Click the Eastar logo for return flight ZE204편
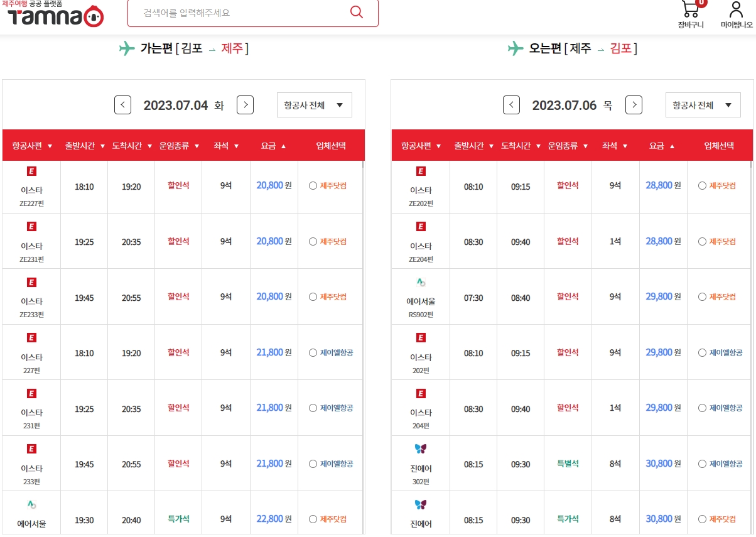This screenshot has width=756, height=537. [x=421, y=226]
